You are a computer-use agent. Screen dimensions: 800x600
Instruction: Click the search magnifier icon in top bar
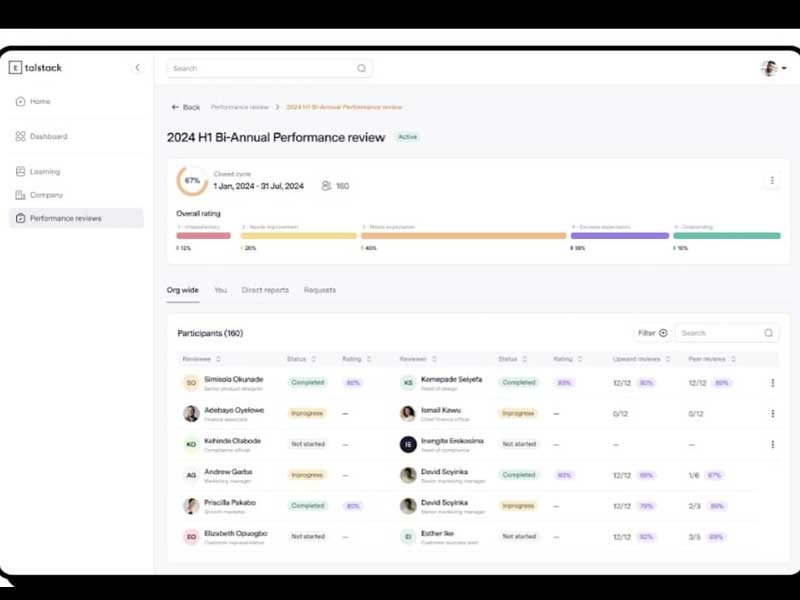[x=361, y=69]
